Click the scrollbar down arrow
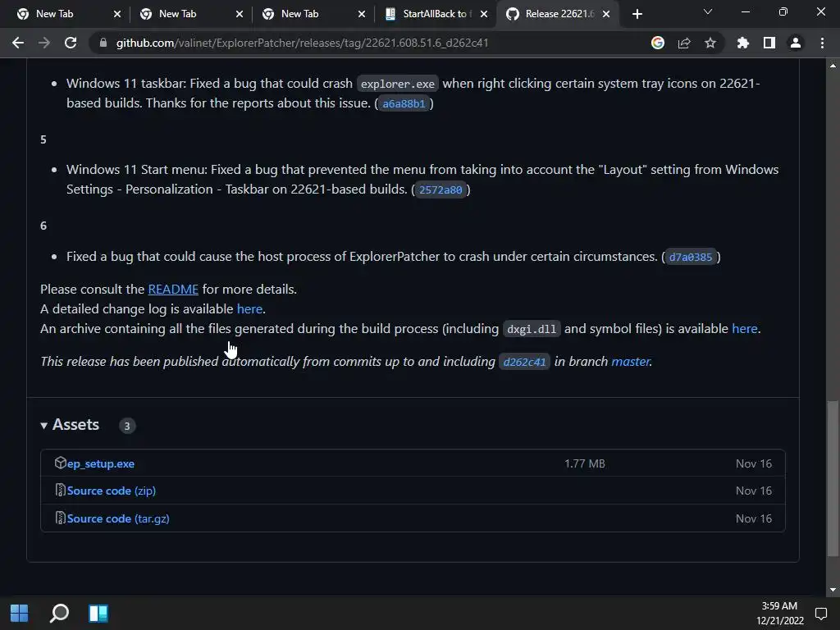Viewport: 840px width, 630px height. [833, 590]
